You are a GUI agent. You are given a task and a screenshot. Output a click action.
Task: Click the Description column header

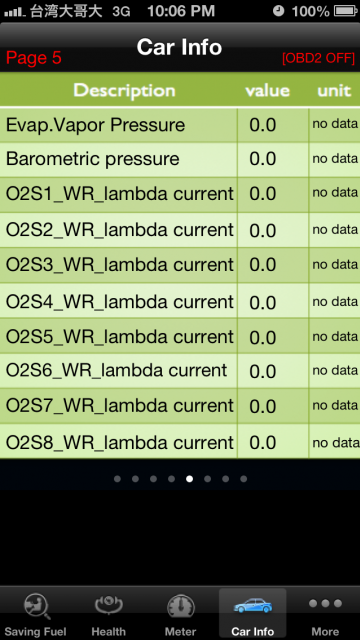pyautogui.click(x=124, y=90)
